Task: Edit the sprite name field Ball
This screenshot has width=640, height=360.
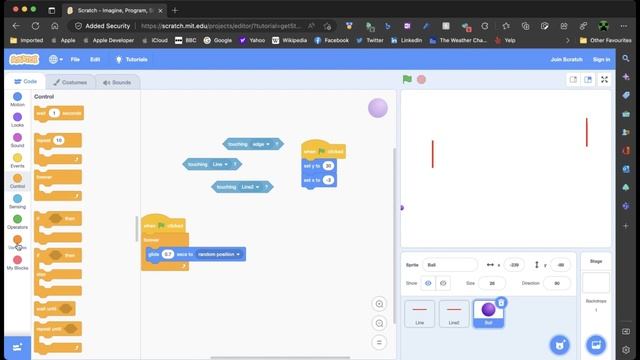Action: 449,265
